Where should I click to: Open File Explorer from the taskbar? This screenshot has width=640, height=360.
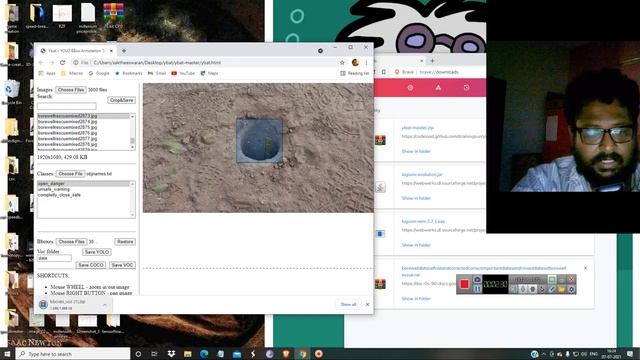click(187, 354)
